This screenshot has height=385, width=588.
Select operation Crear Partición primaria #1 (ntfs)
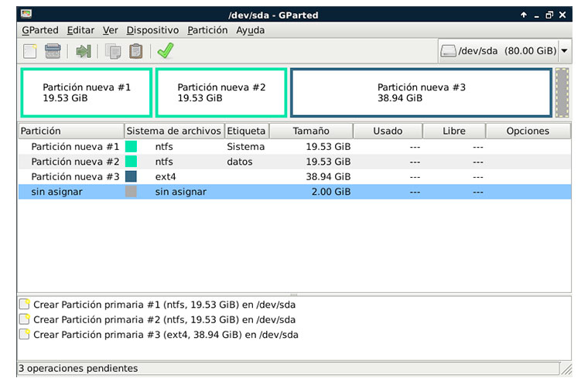164,305
